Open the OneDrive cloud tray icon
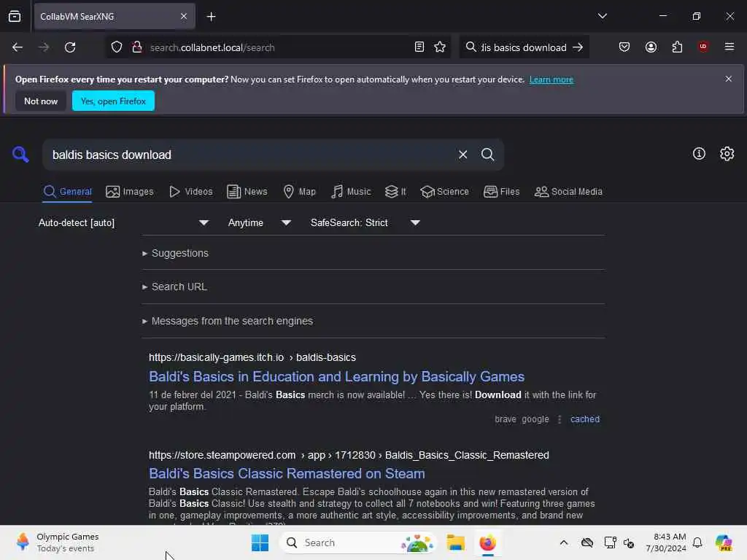The height and width of the screenshot is (560, 747). [x=587, y=542]
